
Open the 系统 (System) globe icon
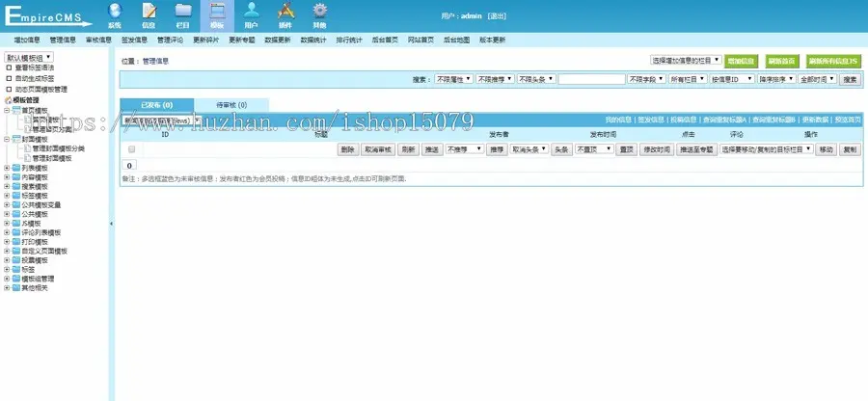pyautogui.click(x=115, y=13)
